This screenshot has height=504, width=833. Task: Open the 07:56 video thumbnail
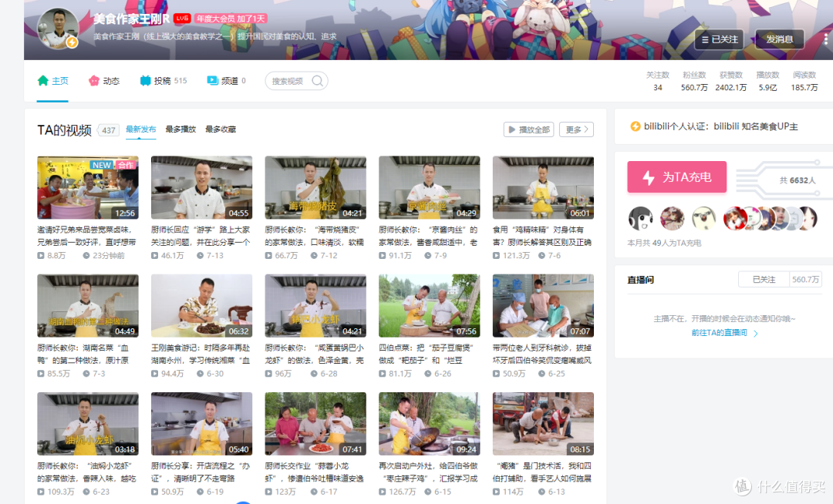(x=430, y=306)
